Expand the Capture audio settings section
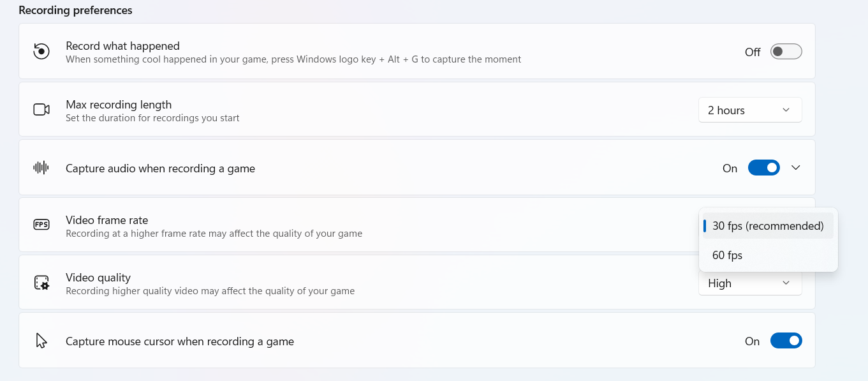868x381 pixels. tap(795, 167)
